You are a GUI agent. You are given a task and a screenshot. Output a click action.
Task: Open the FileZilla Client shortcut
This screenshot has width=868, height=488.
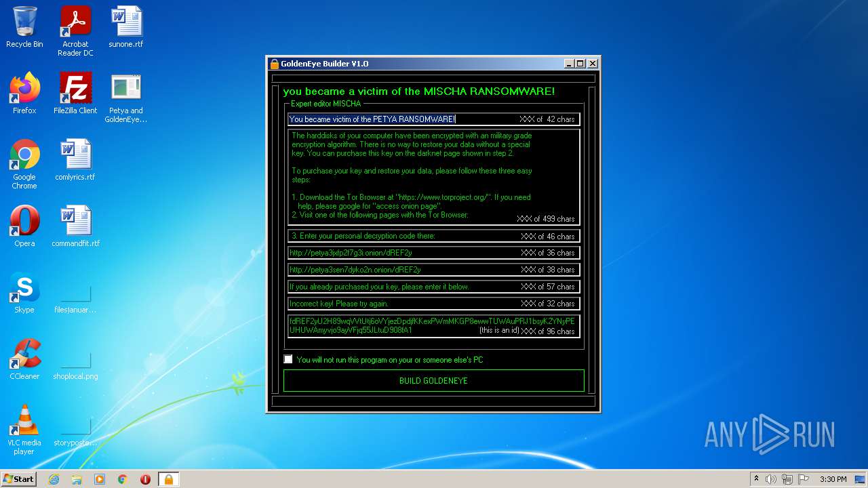pyautogui.click(x=75, y=94)
